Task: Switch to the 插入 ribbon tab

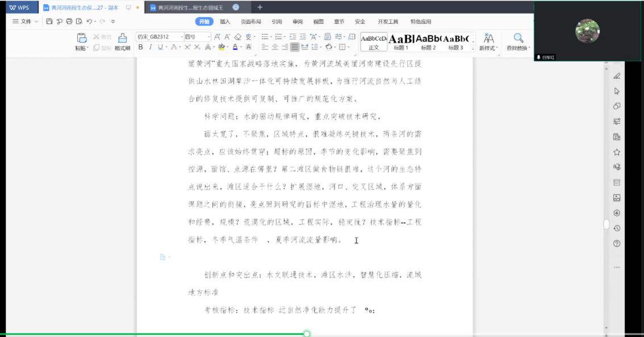Action: 225,22
